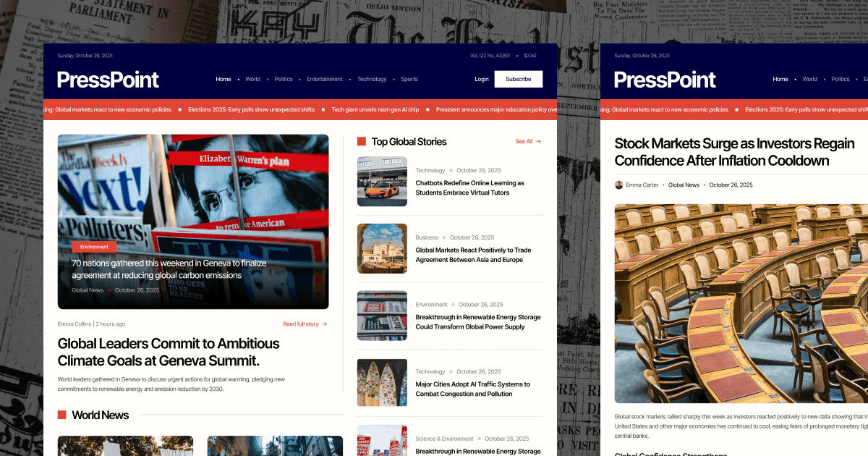Select Home in the article window navigation
This screenshot has height=456, width=868.
780,79
